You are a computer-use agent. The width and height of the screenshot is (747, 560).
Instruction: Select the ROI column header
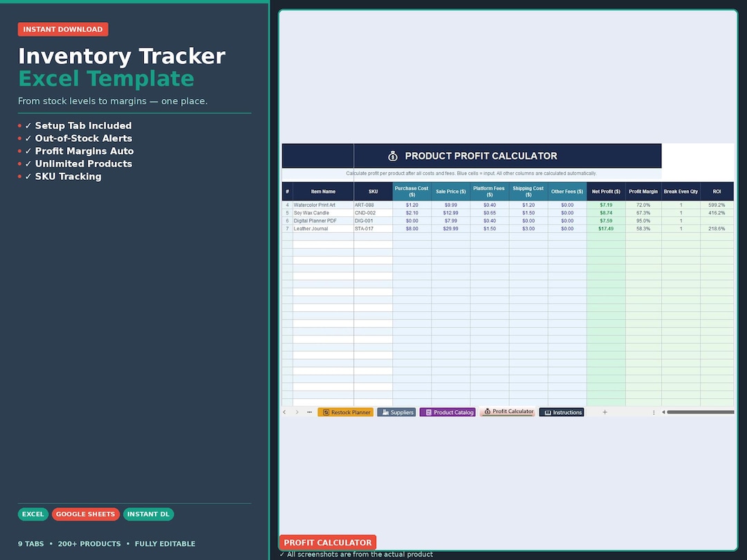click(x=717, y=192)
